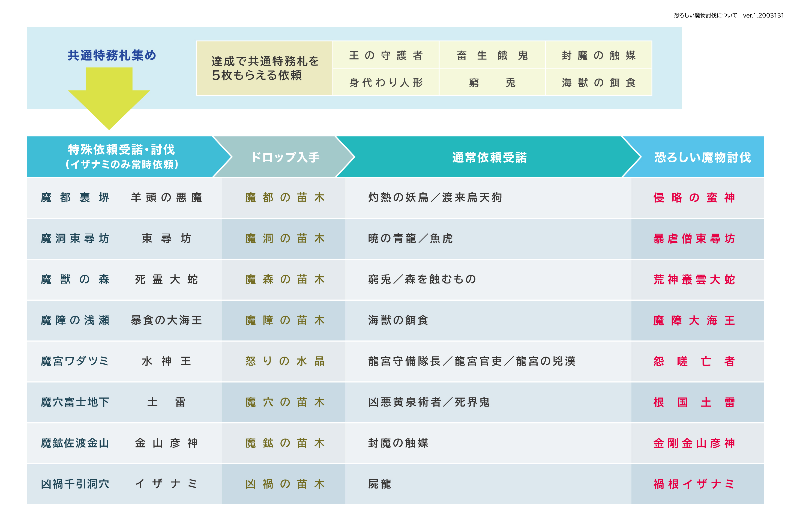Click the 身代わり人形 quest cell
This screenshot has width=791, height=532.
click(x=386, y=82)
